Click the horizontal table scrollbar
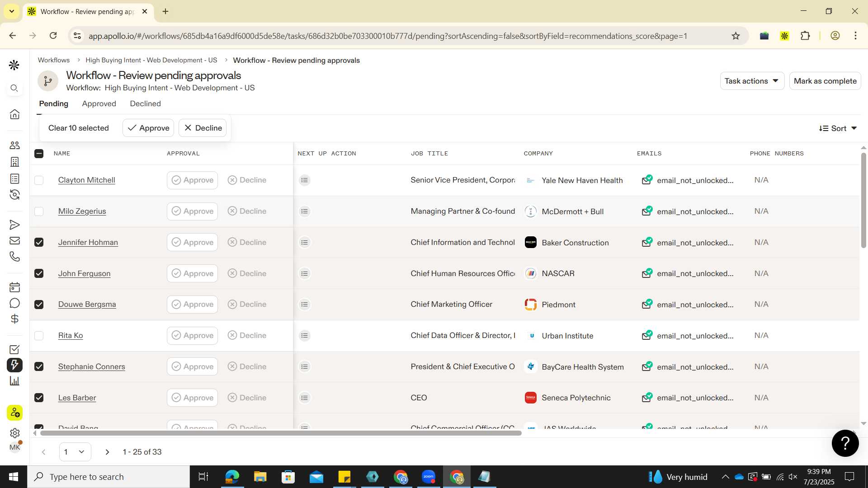 pos(281,433)
